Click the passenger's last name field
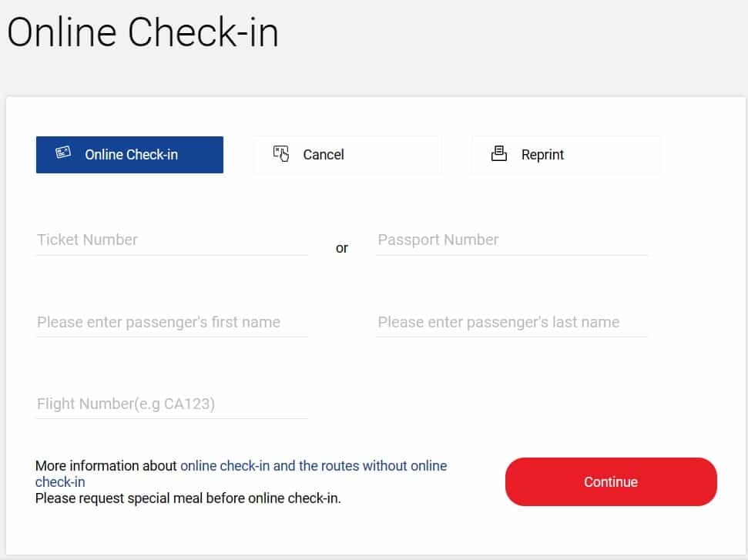The height and width of the screenshot is (560, 748). point(512,323)
